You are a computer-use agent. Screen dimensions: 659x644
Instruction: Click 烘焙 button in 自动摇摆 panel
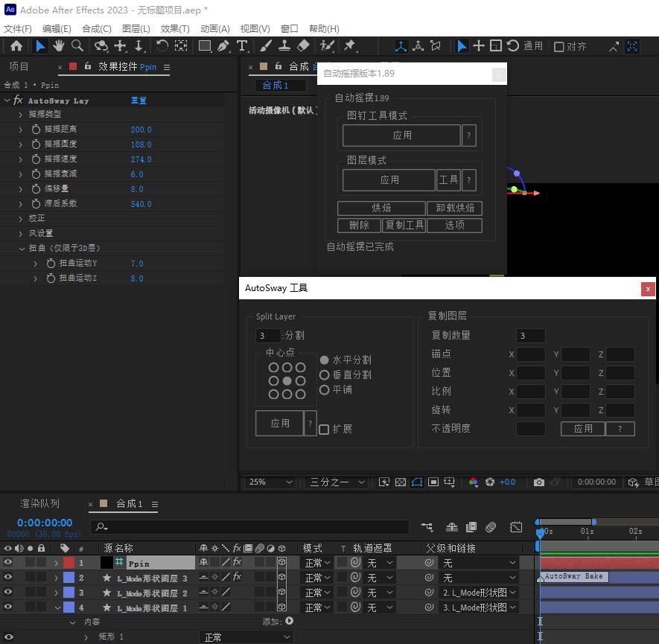pyautogui.click(x=381, y=208)
